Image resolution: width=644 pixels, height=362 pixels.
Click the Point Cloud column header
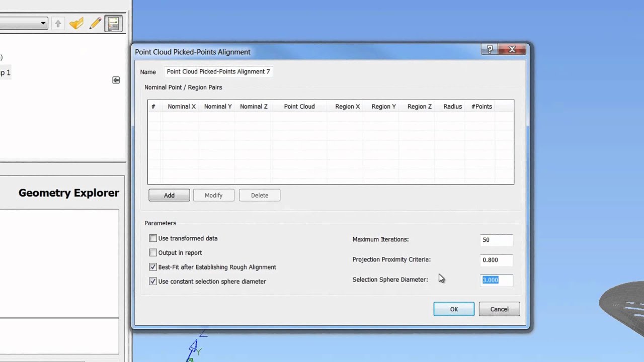pos(299,107)
